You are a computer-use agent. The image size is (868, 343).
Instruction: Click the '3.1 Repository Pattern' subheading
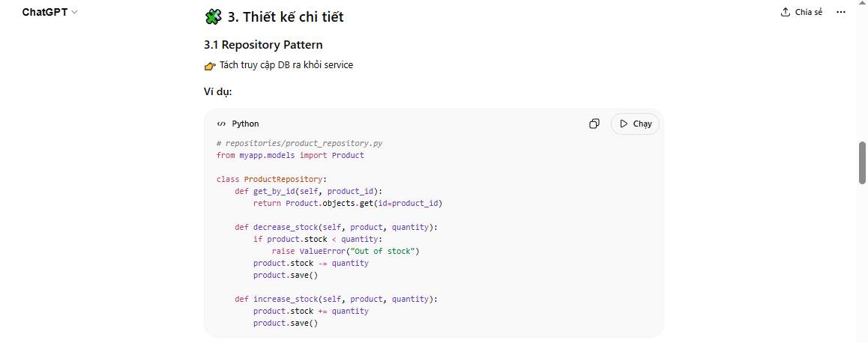(x=263, y=45)
